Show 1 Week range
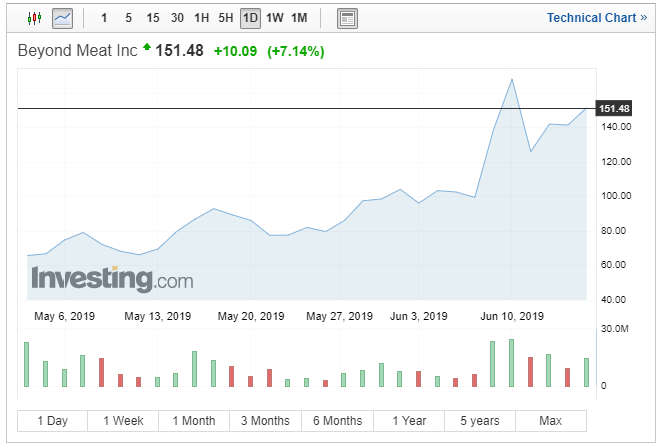 tap(123, 421)
